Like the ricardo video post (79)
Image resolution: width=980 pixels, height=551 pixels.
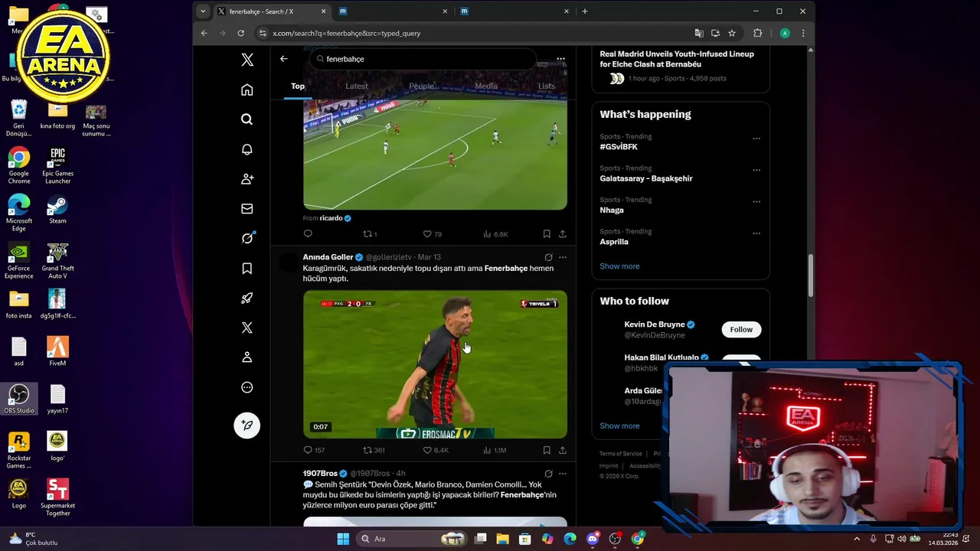432,233
